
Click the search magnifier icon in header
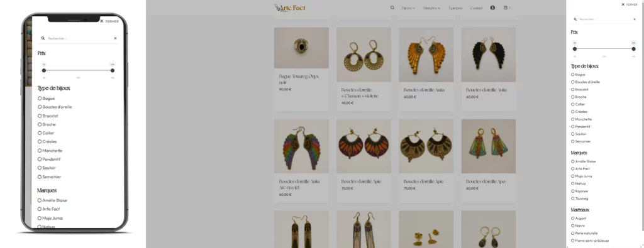[392, 8]
